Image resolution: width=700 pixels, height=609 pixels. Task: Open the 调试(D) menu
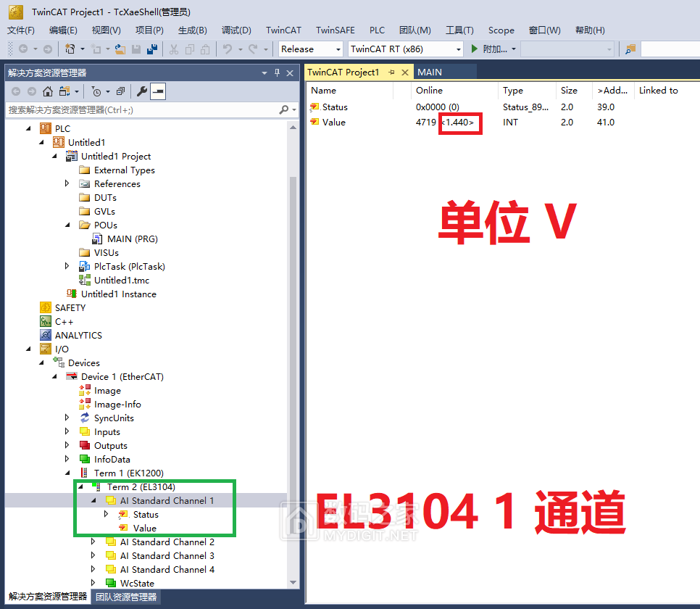[236, 30]
